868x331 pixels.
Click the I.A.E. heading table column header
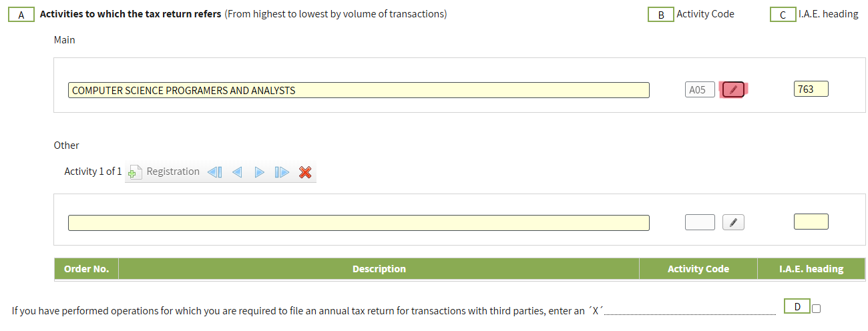pos(811,269)
